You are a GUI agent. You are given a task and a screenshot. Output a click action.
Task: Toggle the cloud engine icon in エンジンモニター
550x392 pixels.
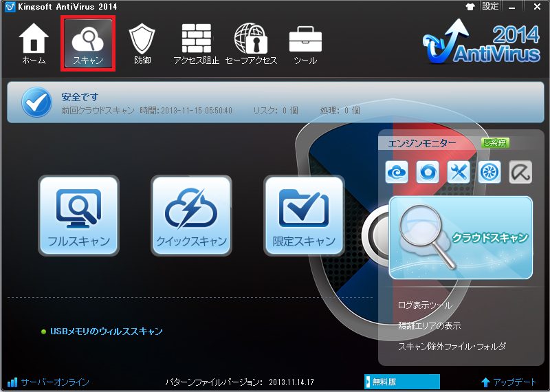(397, 172)
